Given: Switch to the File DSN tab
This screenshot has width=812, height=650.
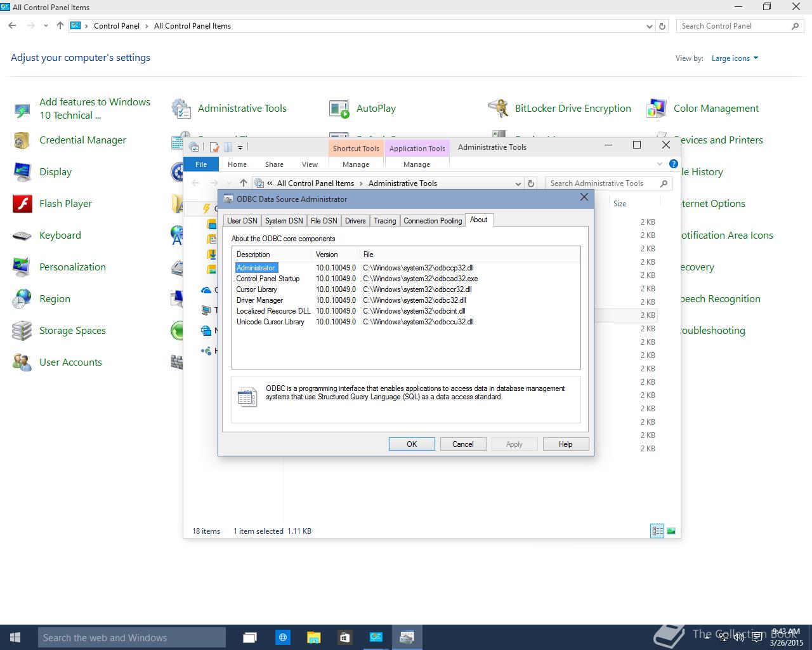Looking at the screenshot, I should [x=324, y=221].
